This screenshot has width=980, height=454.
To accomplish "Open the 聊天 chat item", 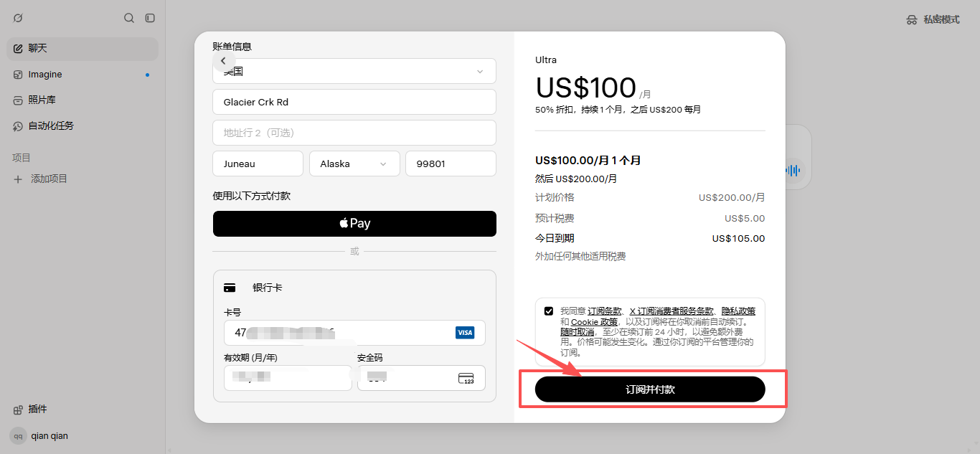I will (83, 49).
